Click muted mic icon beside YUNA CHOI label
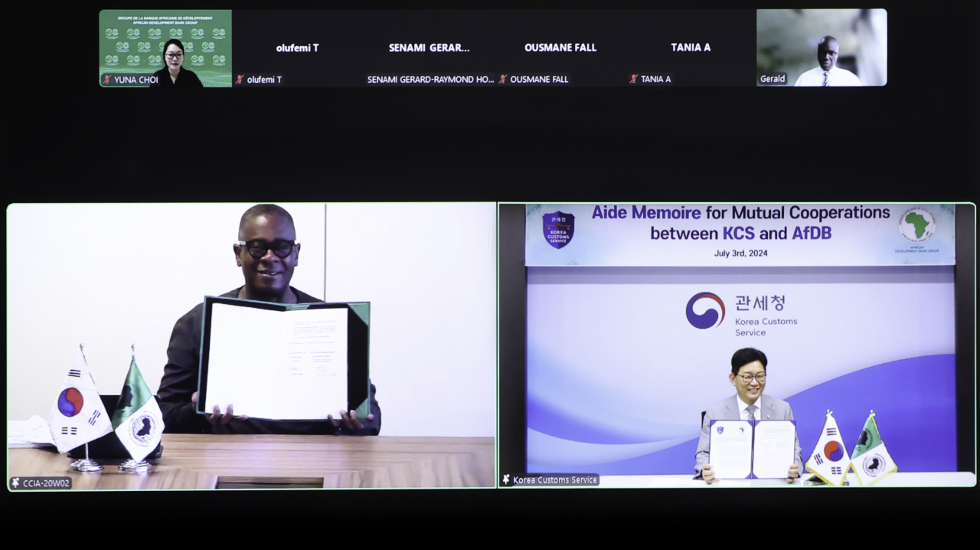The width and height of the screenshot is (980, 550). click(x=107, y=80)
